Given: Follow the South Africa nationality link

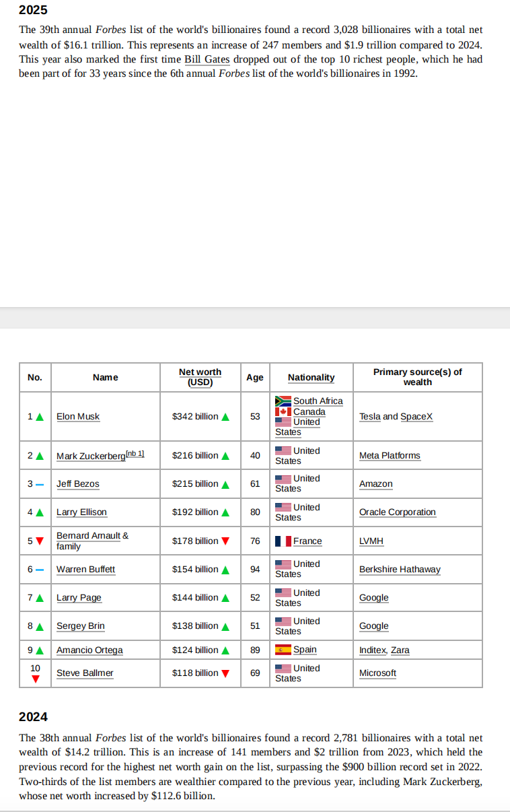Looking at the screenshot, I should pyautogui.click(x=318, y=401).
